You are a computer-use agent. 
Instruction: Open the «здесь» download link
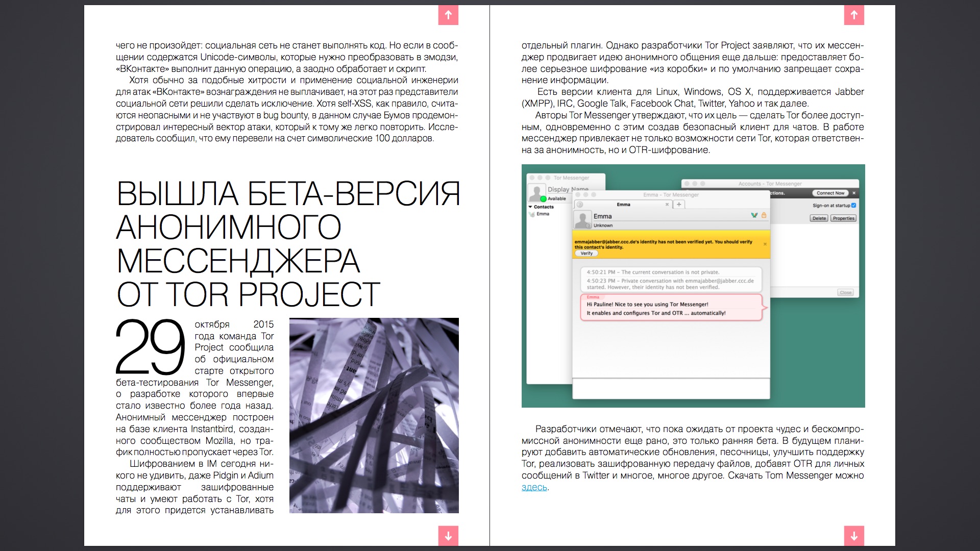[x=534, y=487]
